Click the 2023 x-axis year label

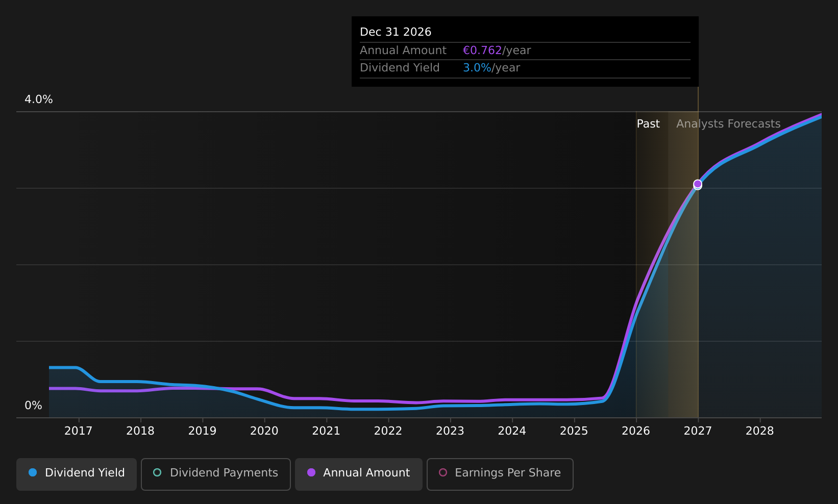coord(450,431)
